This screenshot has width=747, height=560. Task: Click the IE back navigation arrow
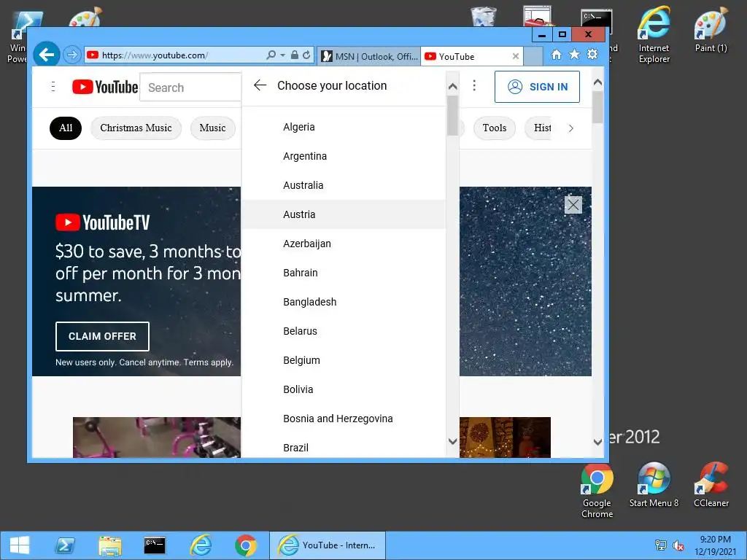pyautogui.click(x=46, y=55)
